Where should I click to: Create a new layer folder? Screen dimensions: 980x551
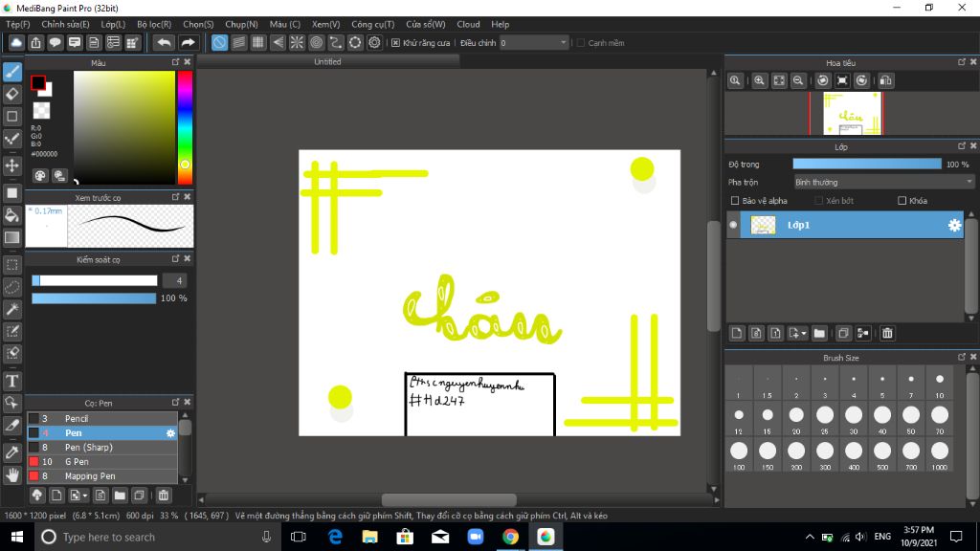(819, 333)
